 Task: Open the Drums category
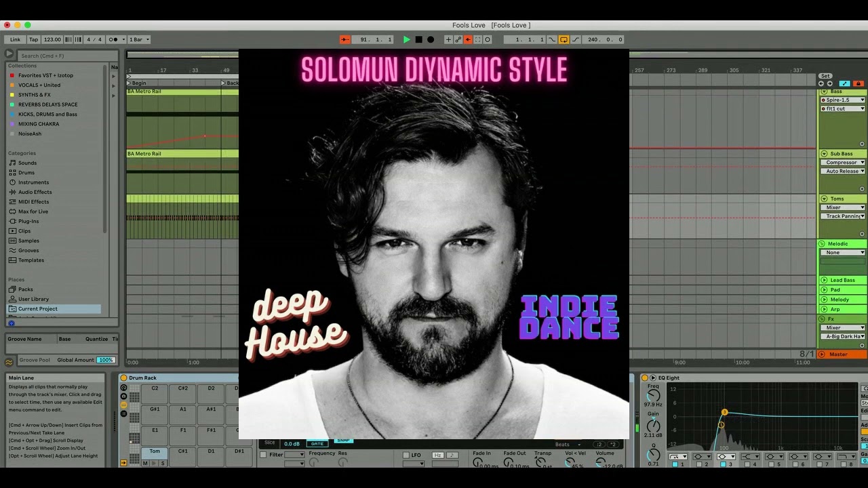(x=26, y=173)
